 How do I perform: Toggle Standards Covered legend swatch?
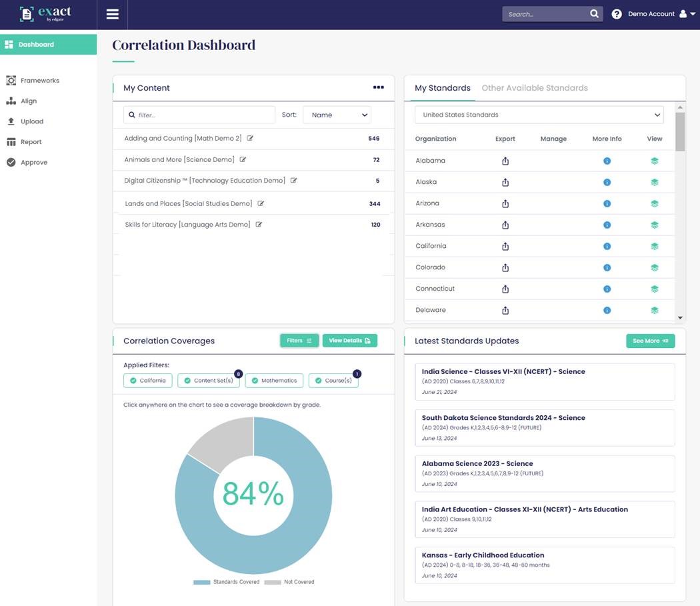coord(201,582)
